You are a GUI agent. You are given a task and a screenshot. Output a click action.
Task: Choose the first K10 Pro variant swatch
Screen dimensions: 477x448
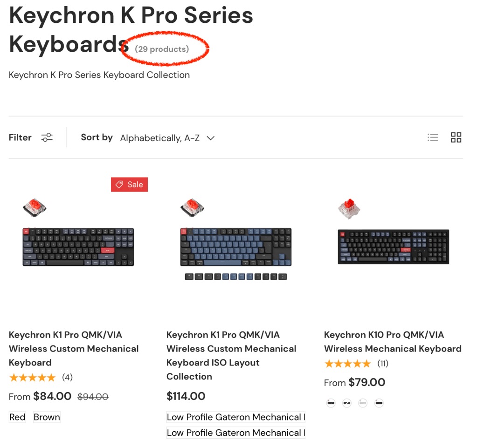click(x=331, y=403)
